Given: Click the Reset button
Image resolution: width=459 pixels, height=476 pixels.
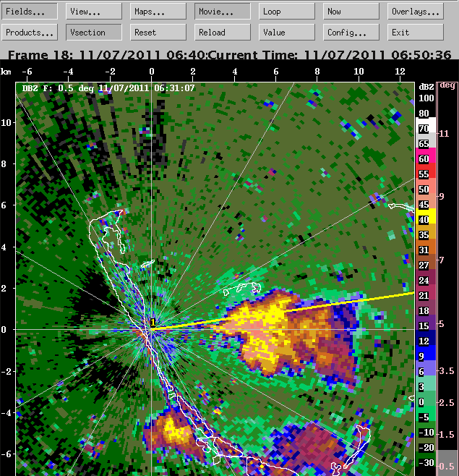Looking at the screenshot, I should coord(158,32).
